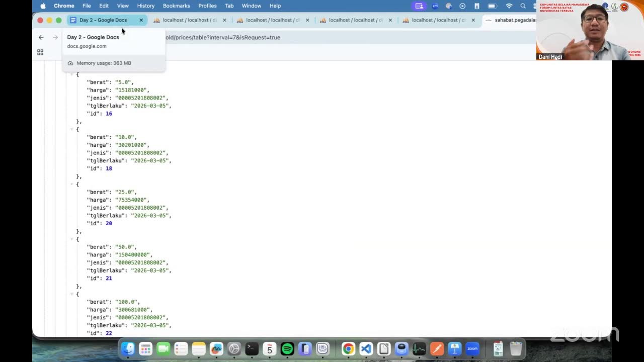Open Wi-Fi status in menu bar

(x=509, y=6)
